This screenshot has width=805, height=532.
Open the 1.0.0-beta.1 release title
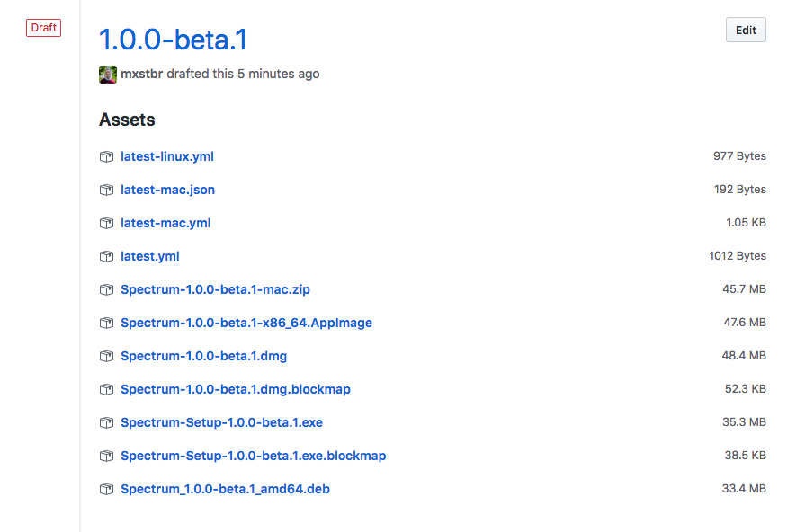coord(173,40)
